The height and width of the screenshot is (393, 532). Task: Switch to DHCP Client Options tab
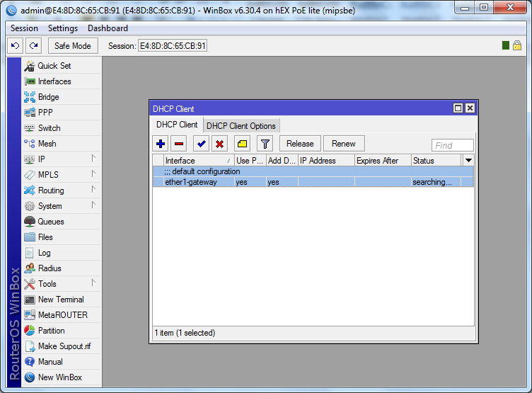(241, 126)
